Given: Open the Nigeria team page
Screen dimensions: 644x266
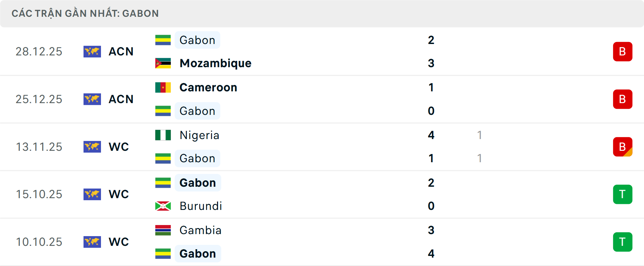Looking at the screenshot, I should [x=199, y=135].
